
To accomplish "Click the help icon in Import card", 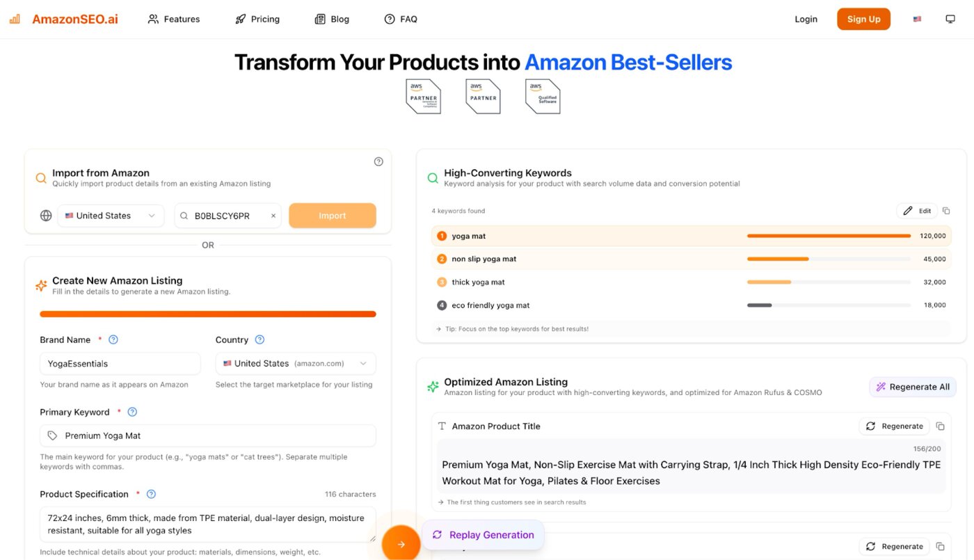I will 378,161.
